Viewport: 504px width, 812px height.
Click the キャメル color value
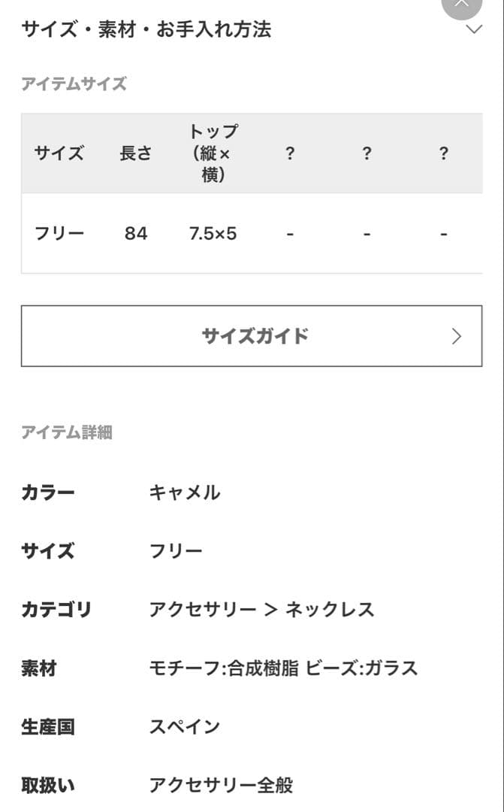[186, 492]
